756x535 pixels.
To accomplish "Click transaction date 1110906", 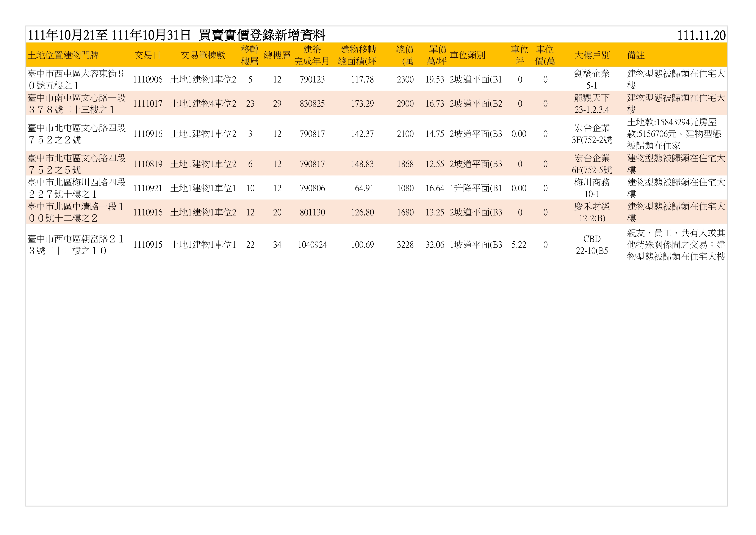I will (x=148, y=79).
